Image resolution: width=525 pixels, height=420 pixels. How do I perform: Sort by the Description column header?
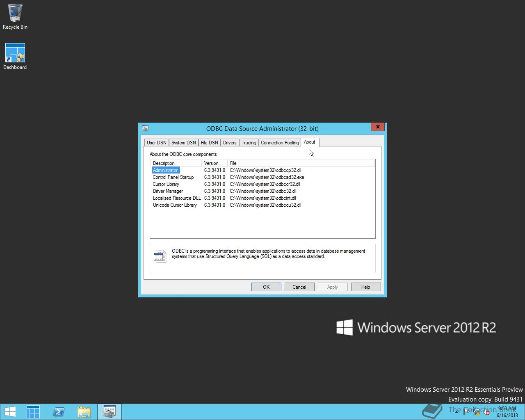point(176,163)
